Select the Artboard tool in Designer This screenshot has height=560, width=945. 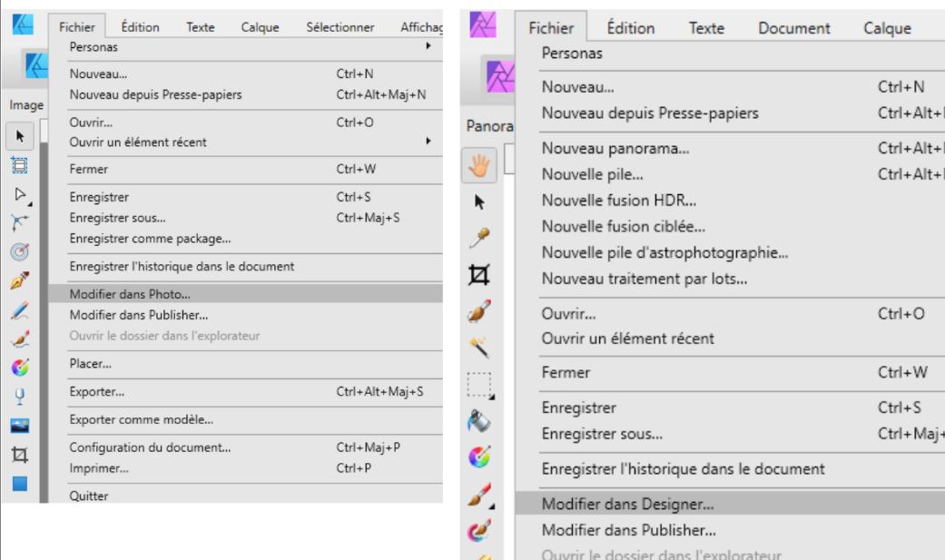pyautogui.click(x=20, y=165)
